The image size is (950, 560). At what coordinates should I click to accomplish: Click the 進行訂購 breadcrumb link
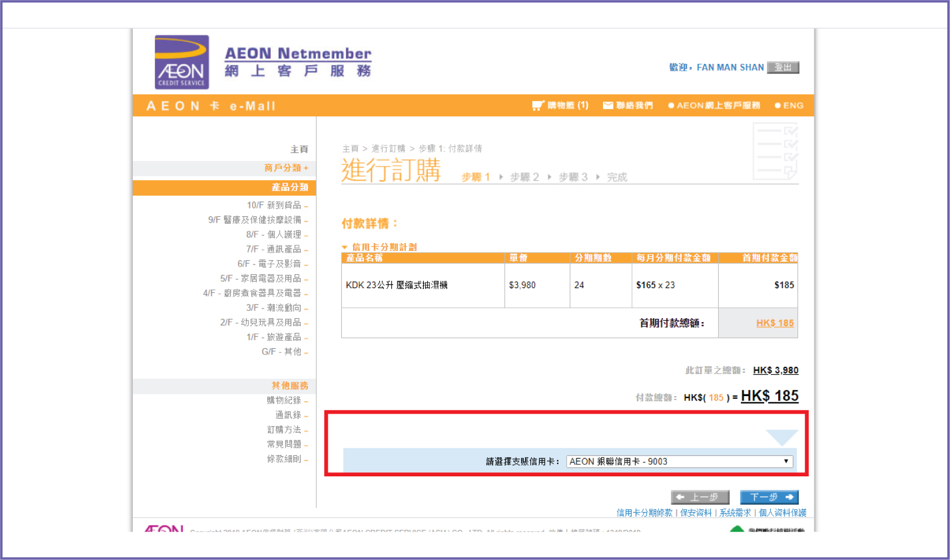(x=388, y=149)
